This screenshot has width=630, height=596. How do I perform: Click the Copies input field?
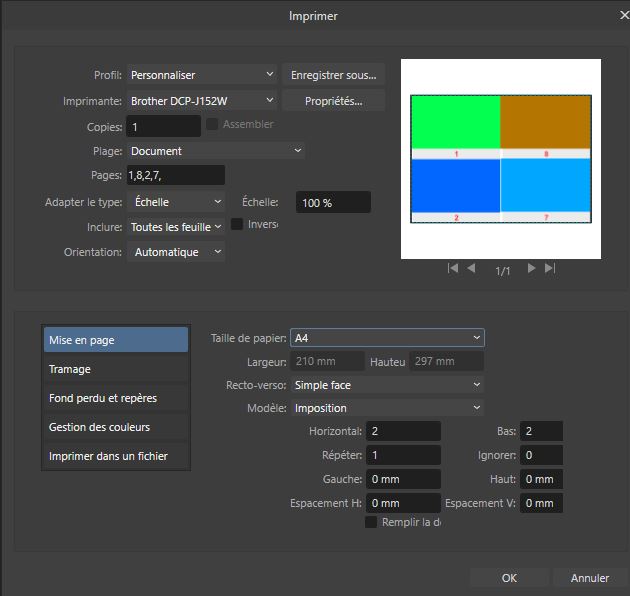(x=164, y=127)
